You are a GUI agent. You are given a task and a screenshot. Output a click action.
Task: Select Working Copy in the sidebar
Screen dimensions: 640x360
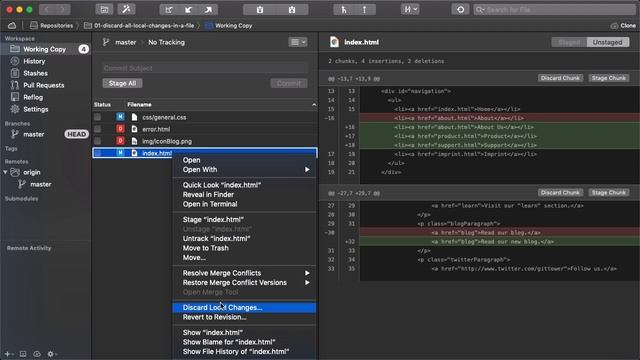[46, 49]
